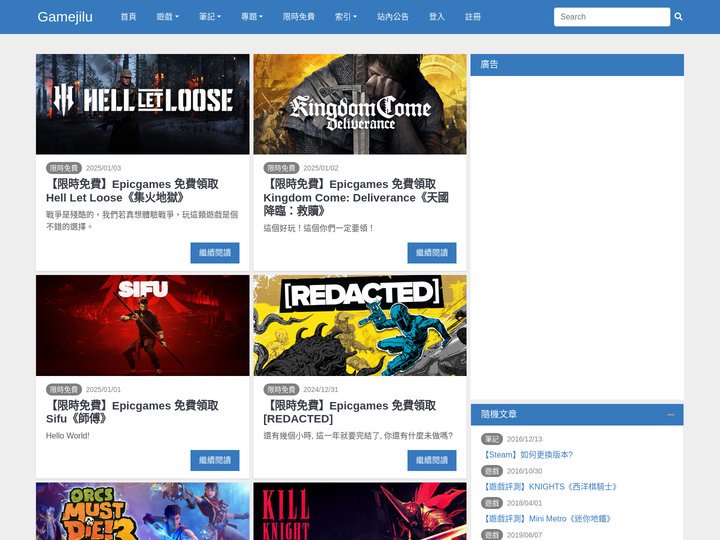Click the 2025/01/02 post date text
This screenshot has width=720, height=540.
[x=321, y=168]
